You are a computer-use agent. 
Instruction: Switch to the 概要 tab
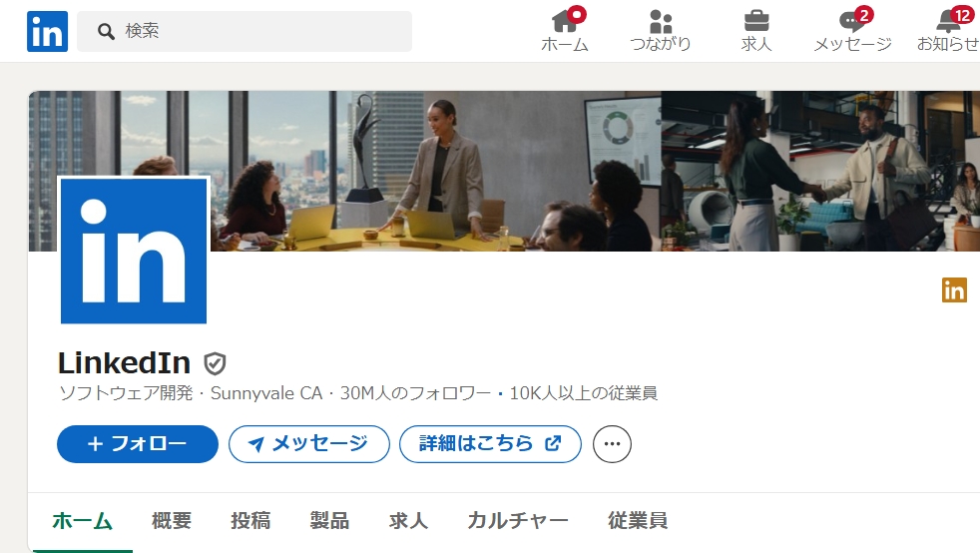[172, 520]
